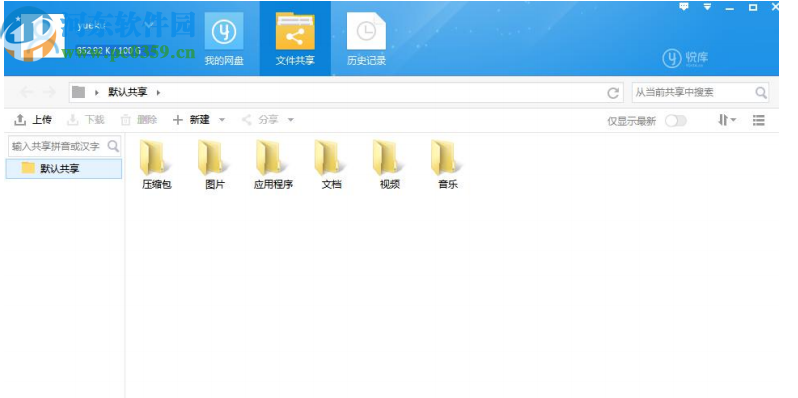Click the 悦库 logo
This screenshot has width=798, height=398.
tap(686, 59)
